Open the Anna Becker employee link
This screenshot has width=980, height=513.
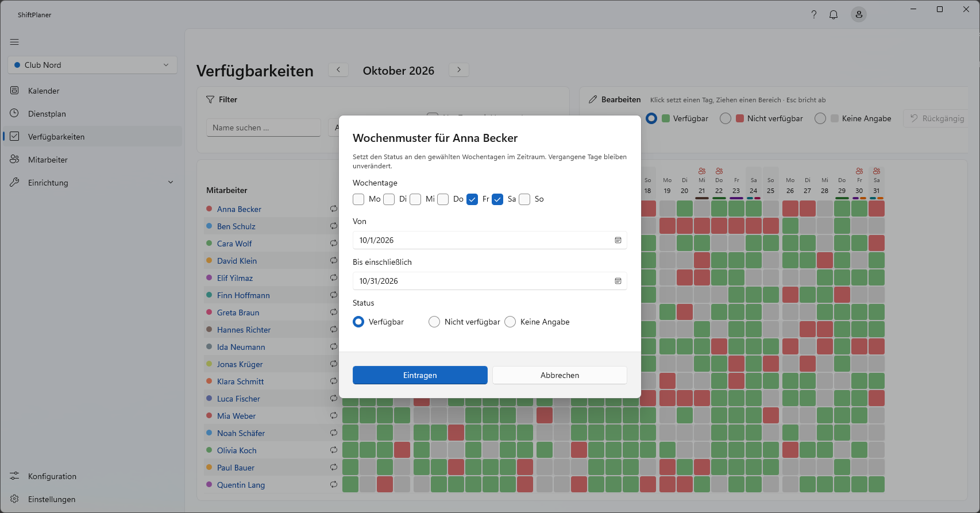pyautogui.click(x=239, y=209)
